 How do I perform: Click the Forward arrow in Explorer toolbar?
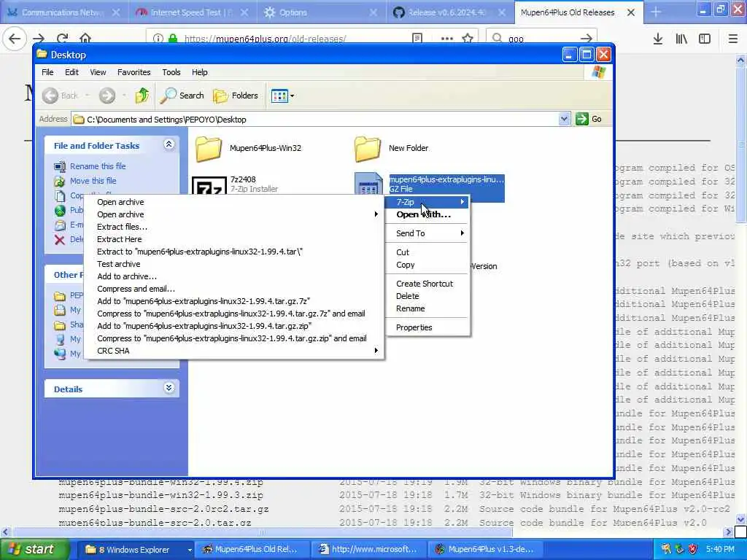[107, 96]
